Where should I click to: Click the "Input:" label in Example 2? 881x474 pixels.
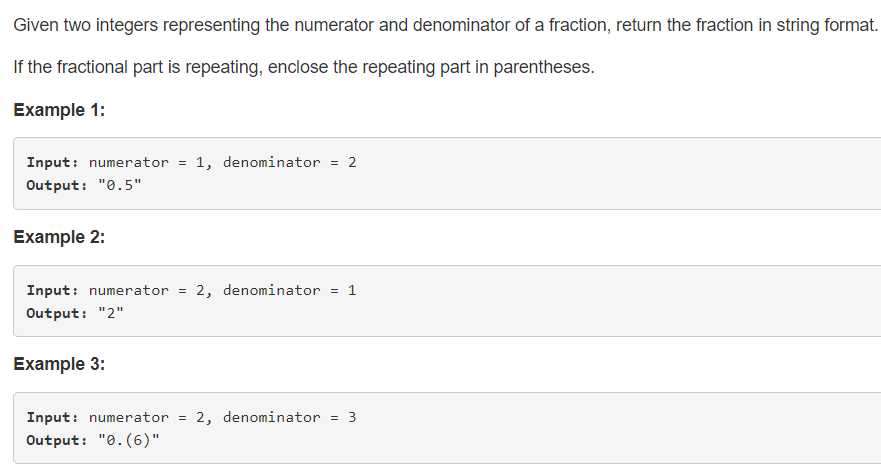tap(52, 290)
